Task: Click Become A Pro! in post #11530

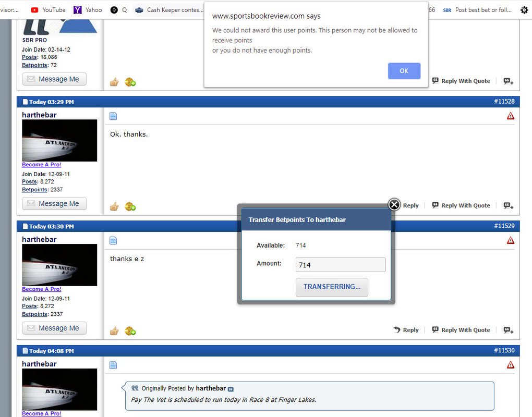Action: click(41, 413)
